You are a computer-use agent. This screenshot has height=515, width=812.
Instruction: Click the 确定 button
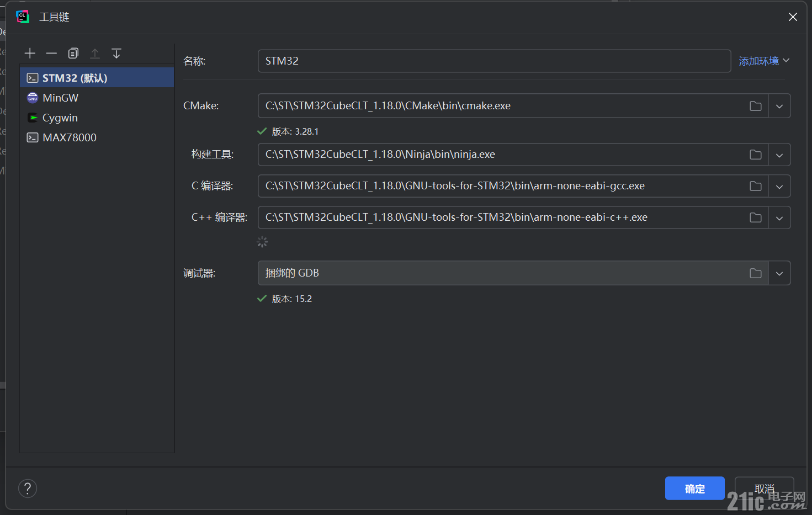[694, 489]
